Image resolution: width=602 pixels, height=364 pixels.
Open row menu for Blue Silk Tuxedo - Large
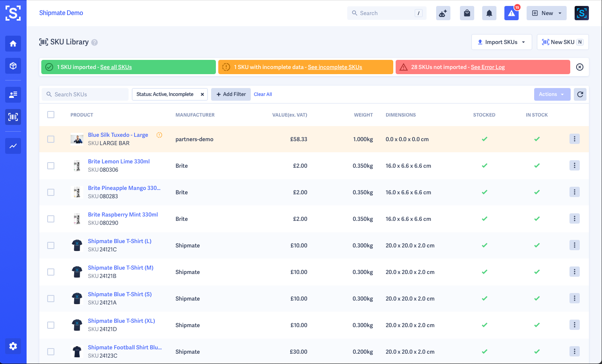pos(575,139)
